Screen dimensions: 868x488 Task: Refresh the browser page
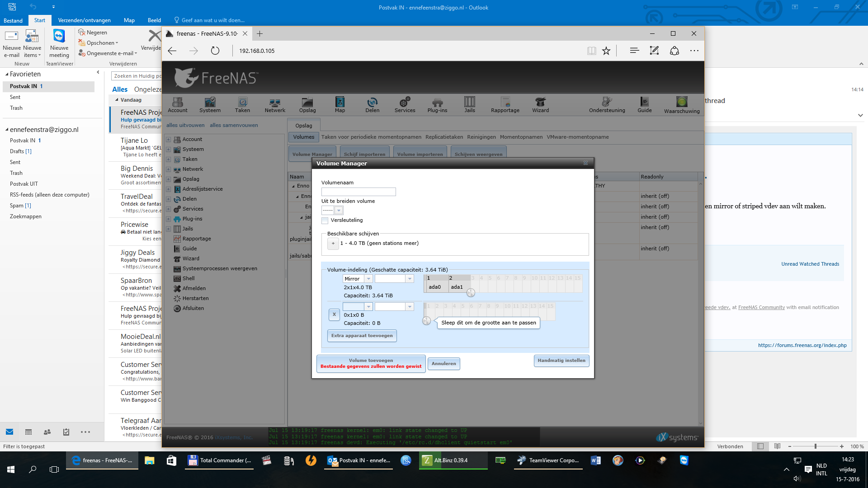click(215, 51)
